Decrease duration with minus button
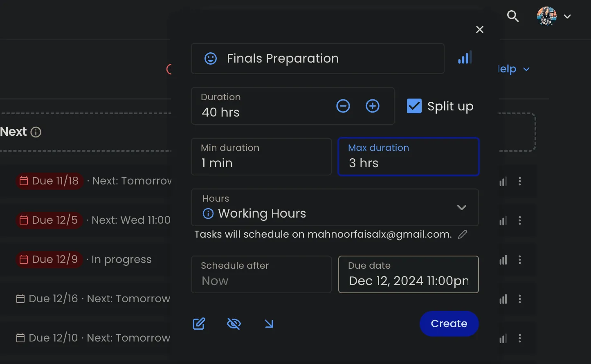The height and width of the screenshot is (364, 591). click(343, 106)
